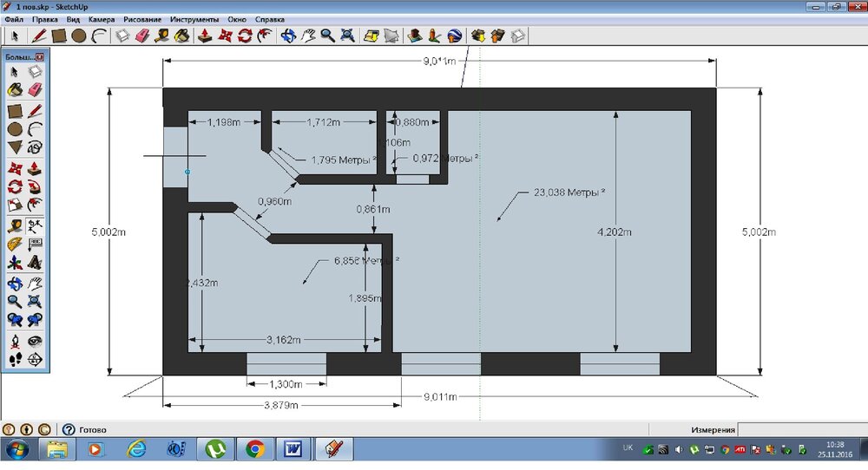Click the Look Around eye tool
Viewport: 868px width, 470px height.
point(35,341)
